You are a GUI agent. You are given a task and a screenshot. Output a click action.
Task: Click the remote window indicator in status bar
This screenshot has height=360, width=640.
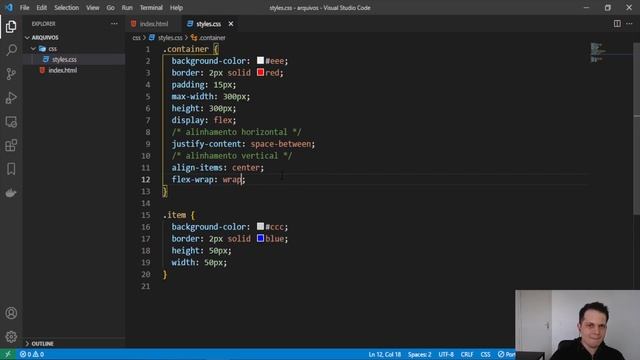point(7,354)
